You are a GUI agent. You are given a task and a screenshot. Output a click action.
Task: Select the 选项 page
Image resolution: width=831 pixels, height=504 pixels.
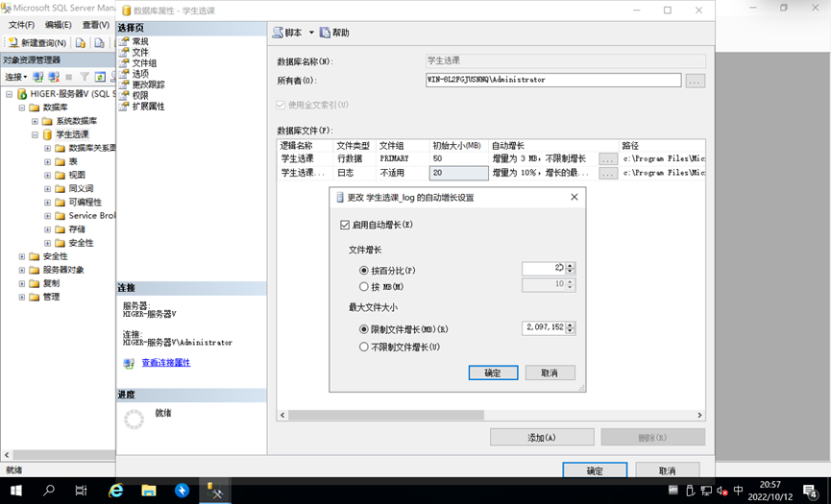[140, 74]
